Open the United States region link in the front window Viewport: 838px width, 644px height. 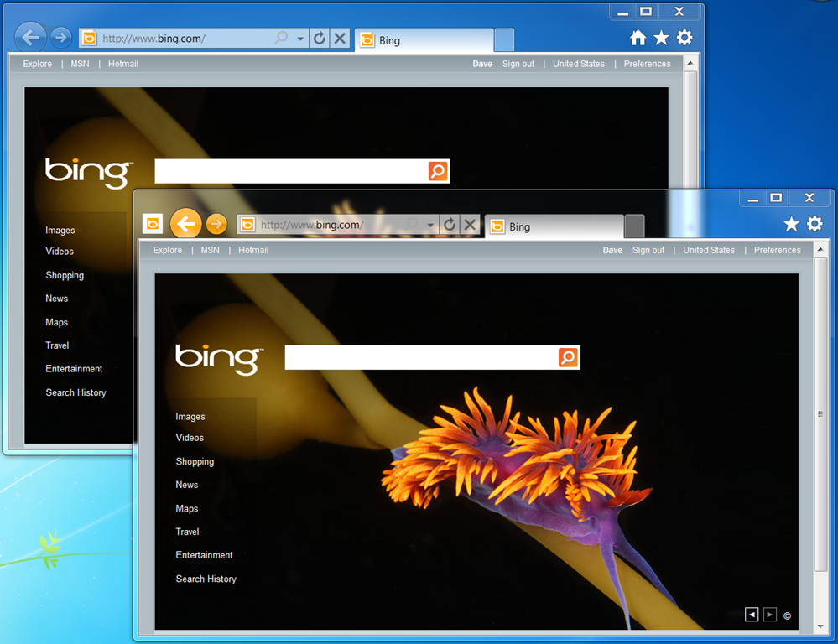(x=708, y=250)
